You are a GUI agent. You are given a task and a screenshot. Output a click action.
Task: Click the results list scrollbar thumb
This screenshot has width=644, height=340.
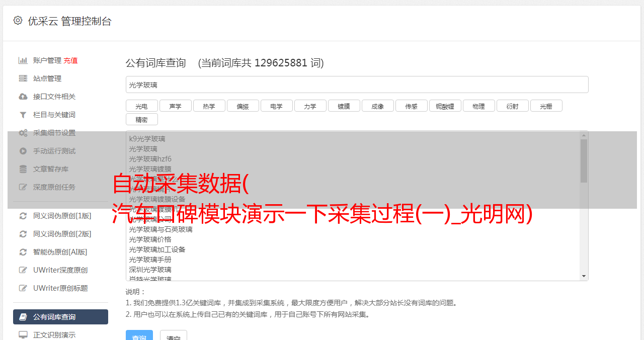(584, 161)
